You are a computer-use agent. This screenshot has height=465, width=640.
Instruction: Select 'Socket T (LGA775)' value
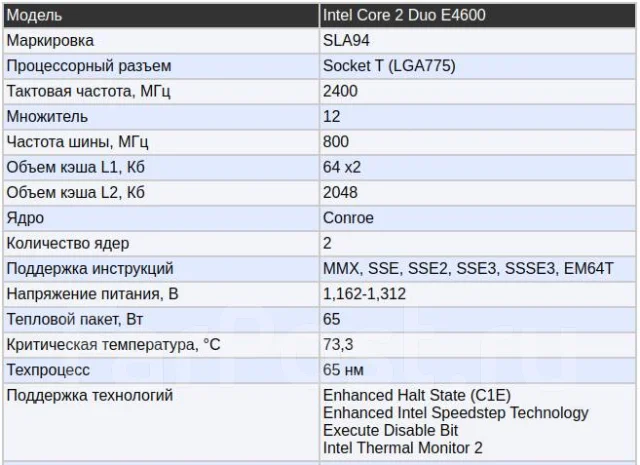pyautogui.click(x=389, y=66)
